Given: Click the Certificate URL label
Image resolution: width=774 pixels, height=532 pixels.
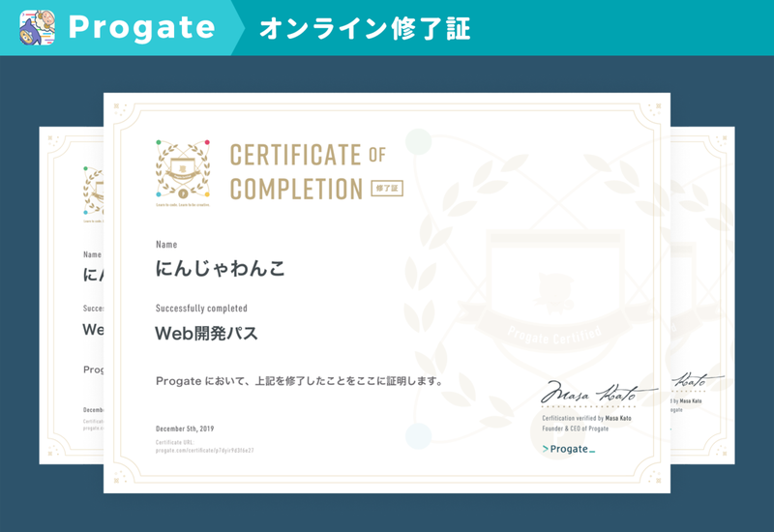Looking at the screenshot, I should click(175, 443).
